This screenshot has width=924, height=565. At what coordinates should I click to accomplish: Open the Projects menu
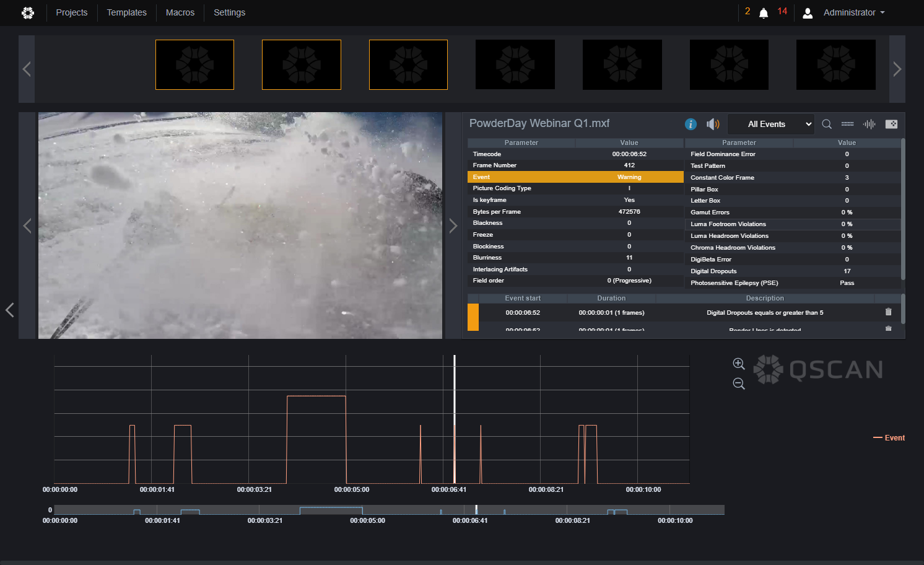point(72,12)
